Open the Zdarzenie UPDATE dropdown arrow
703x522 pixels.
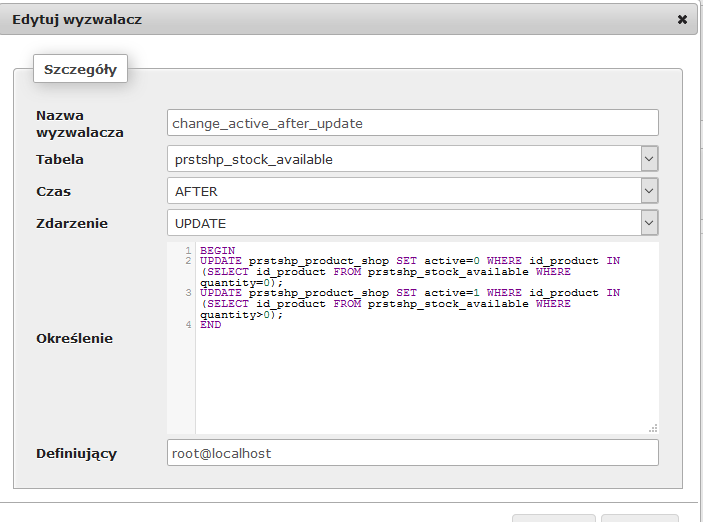coord(649,223)
